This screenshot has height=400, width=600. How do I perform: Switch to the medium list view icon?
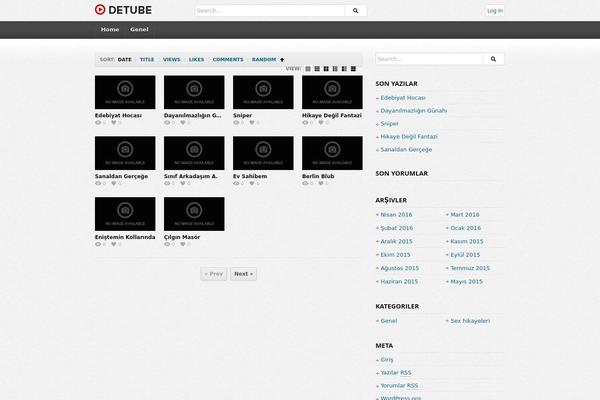tap(344, 69)
